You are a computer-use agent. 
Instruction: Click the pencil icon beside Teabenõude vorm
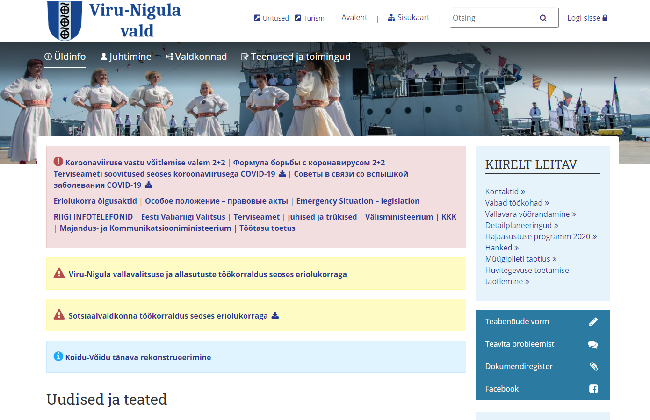pos(593,322)
